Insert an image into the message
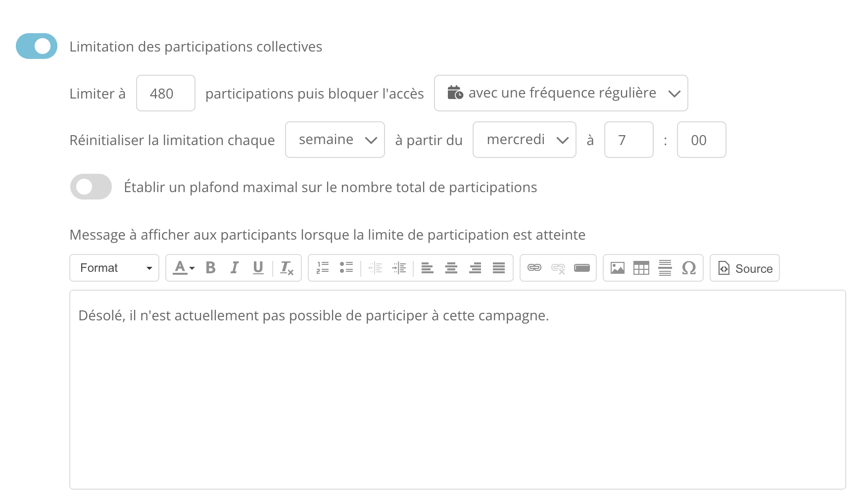This screenshot has height=504, width=868. [617, 268]
